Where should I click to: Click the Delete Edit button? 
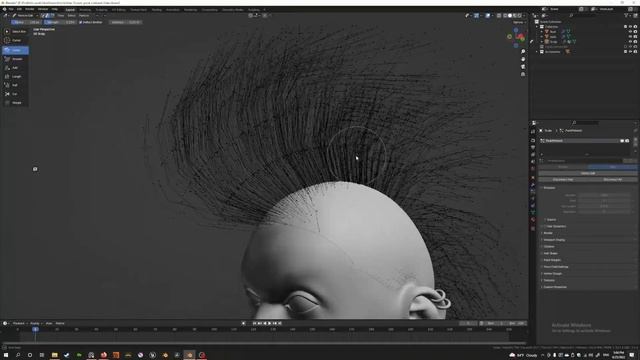[588, 173]
